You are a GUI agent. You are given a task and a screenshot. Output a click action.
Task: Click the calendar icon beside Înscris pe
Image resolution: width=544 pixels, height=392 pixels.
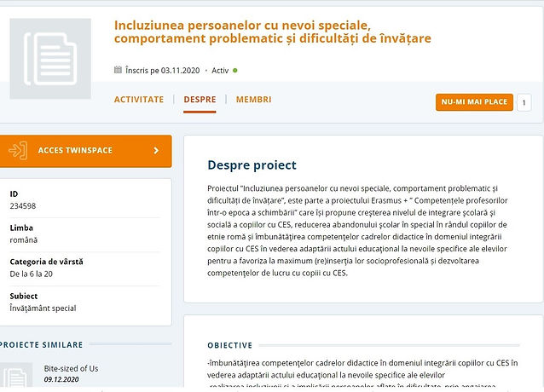point(118,70)
